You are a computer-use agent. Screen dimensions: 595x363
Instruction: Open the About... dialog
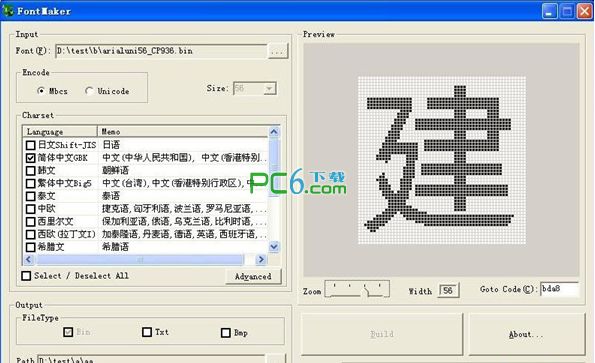(x=527, y=334)
